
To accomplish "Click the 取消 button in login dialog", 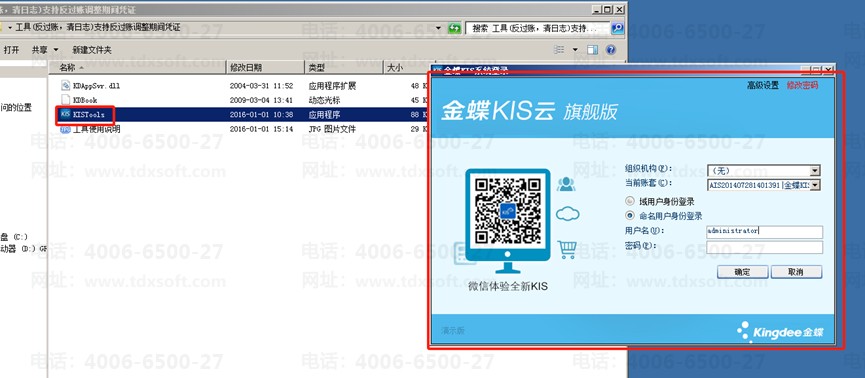I will click(796, 272).
